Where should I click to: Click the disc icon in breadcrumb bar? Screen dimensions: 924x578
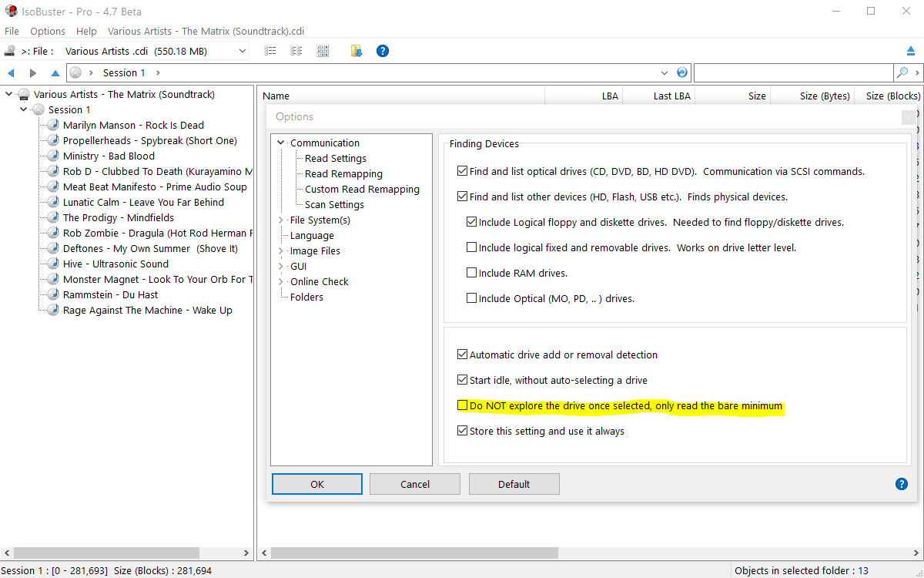tap(75, 72)
